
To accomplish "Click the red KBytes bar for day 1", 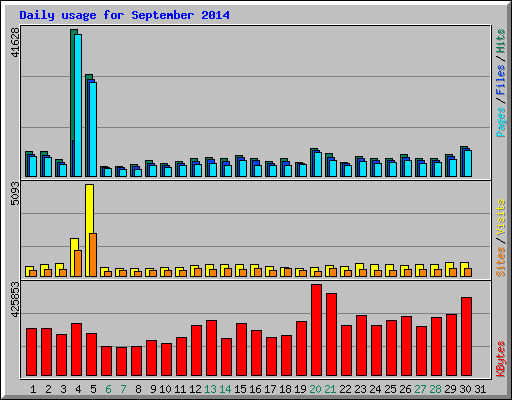I will click(32, 352).
